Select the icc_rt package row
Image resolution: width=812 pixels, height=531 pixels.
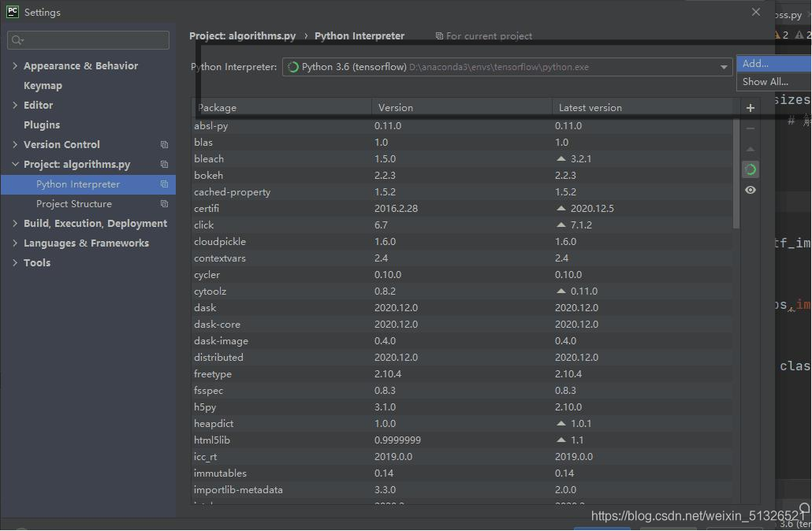462,457
